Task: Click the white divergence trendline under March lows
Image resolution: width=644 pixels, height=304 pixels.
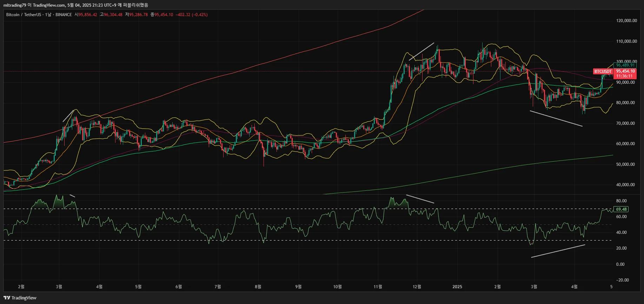Action: pos(556,119)
